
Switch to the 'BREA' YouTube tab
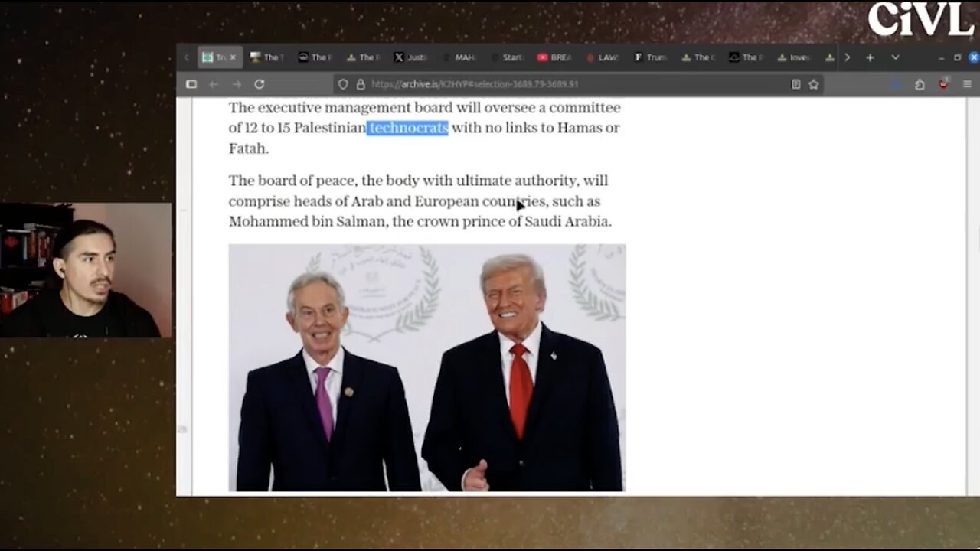click(553, 57)
